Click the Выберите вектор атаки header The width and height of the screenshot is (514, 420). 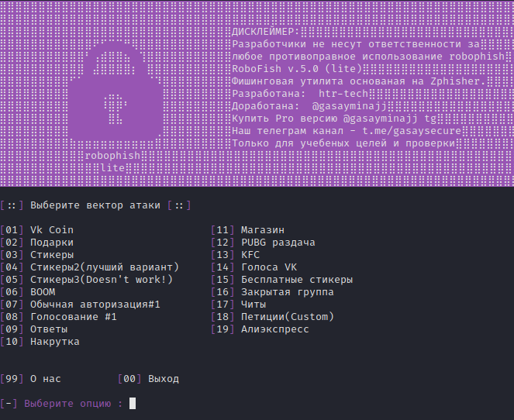click(x=95, y=205)
